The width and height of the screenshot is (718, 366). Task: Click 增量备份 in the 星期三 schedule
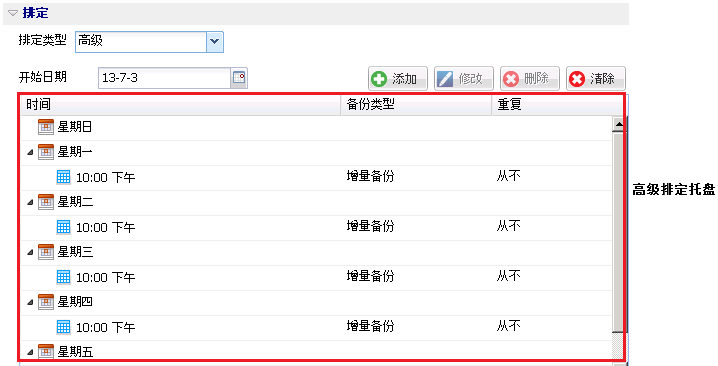(x=370, y=277)
